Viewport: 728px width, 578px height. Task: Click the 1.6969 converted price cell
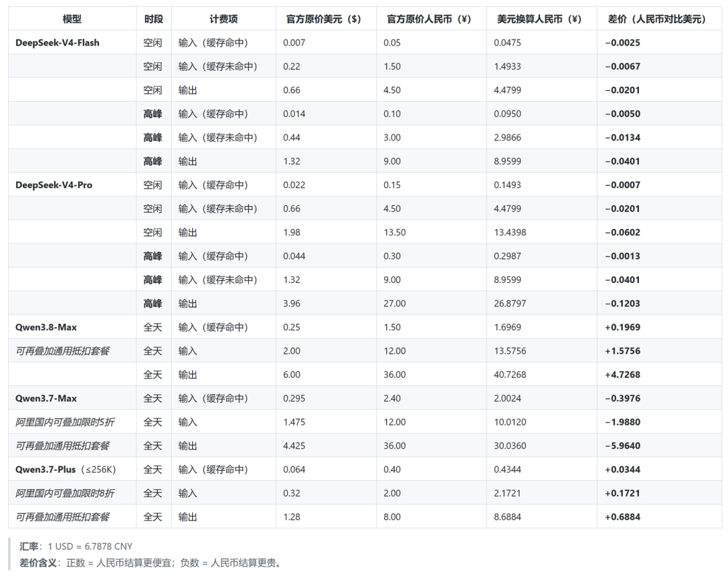coord(508,327)
